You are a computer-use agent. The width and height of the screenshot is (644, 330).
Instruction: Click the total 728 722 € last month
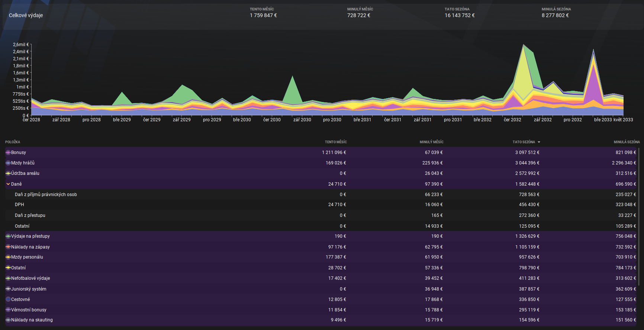(x=359, y=15)
